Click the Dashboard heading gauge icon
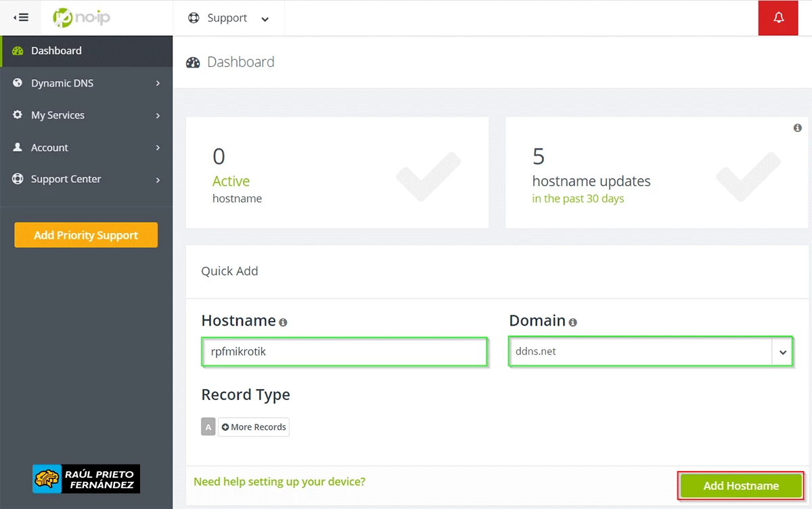812x509 pixels. (x=193, y=62)
